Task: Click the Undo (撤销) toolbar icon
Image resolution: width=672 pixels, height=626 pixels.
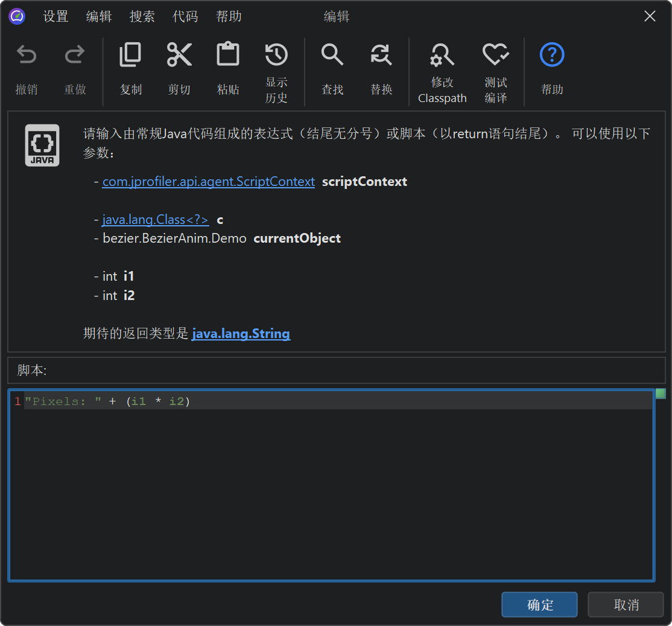Action: coord(27,56)
